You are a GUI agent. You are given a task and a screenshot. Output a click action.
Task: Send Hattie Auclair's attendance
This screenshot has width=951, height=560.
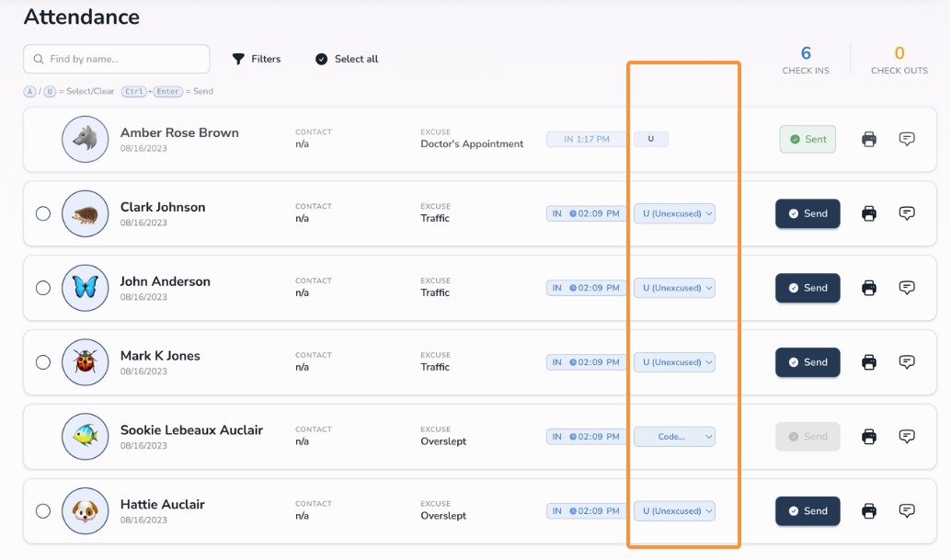808,511
